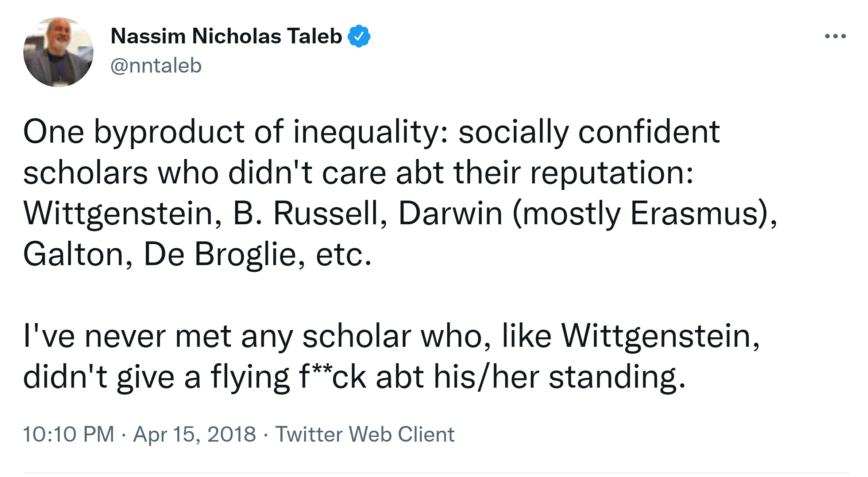
Task: Click the 10:10 PM timestamp
Action: click(x=69, y=434)
